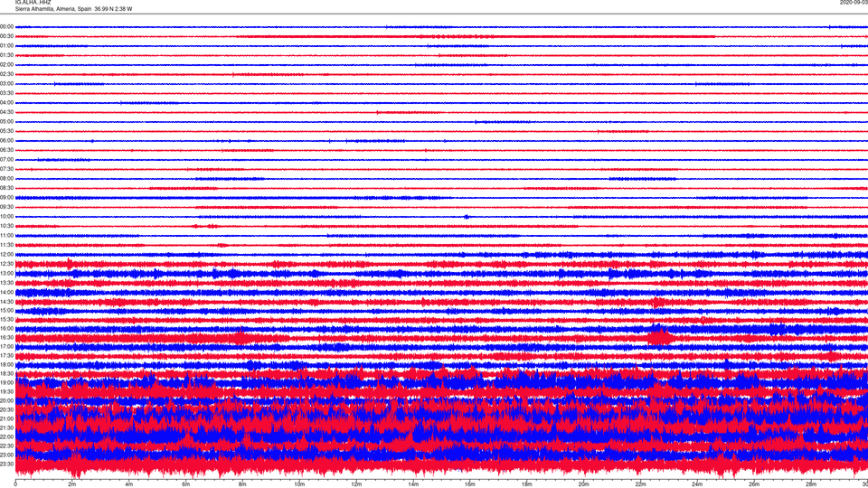Click the '05:30' time label
This screenshot has width=868, height=488.
point(6,131)
